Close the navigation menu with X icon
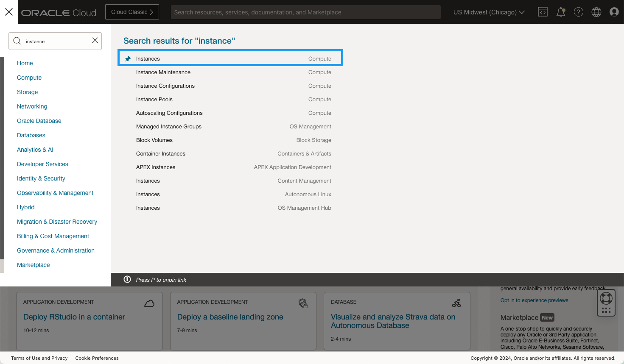The image size is (624, 364). pos(9,12)
